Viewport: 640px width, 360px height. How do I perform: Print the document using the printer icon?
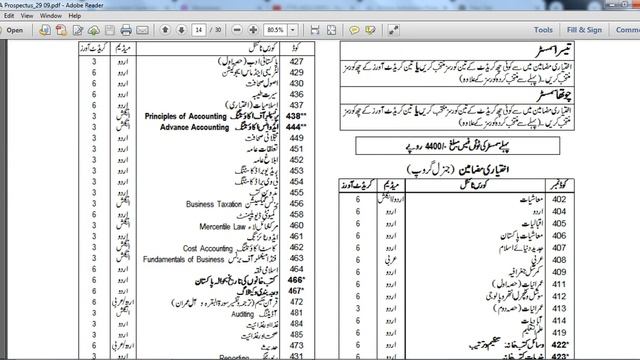click(x=126, y=30)
